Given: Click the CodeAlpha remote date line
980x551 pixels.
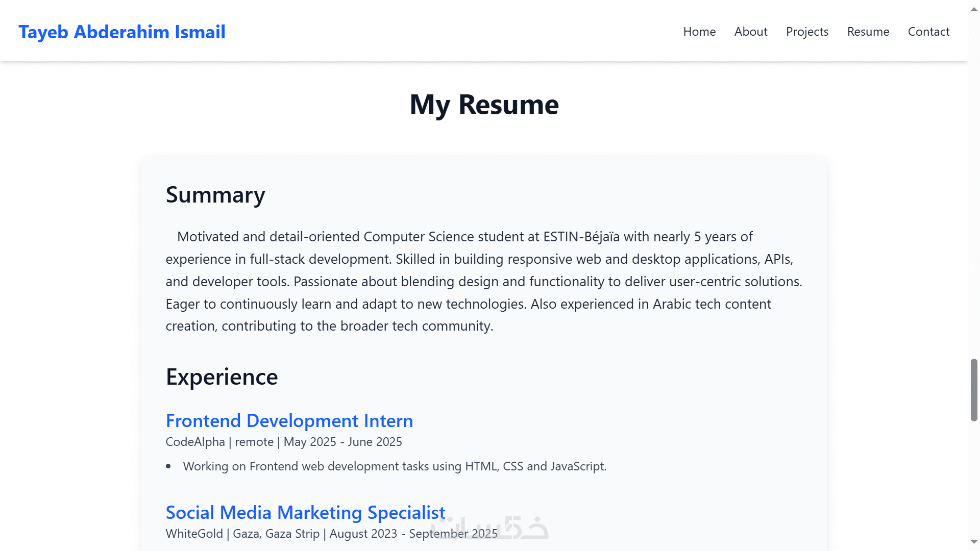Looking at the screenshot, I should (284, 442).
